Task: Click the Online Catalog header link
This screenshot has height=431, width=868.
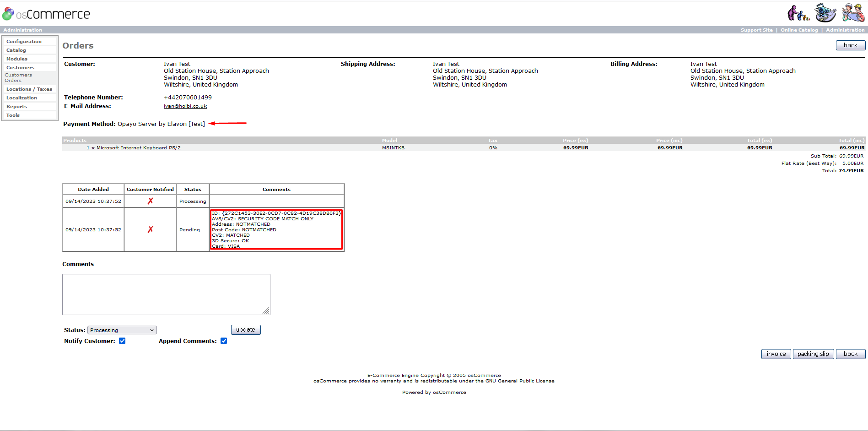Action: point(799,30)
